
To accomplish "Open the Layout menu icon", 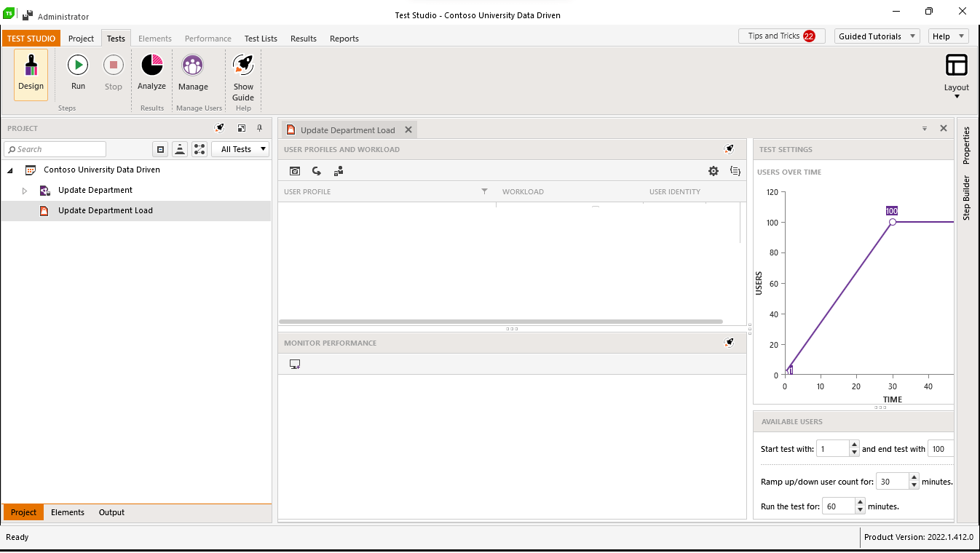I will (957, 65).
